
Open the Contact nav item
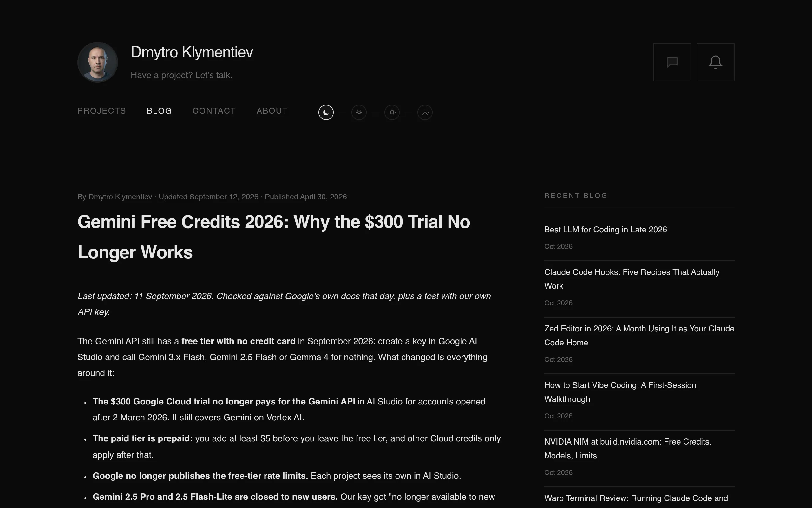(214, 111)
